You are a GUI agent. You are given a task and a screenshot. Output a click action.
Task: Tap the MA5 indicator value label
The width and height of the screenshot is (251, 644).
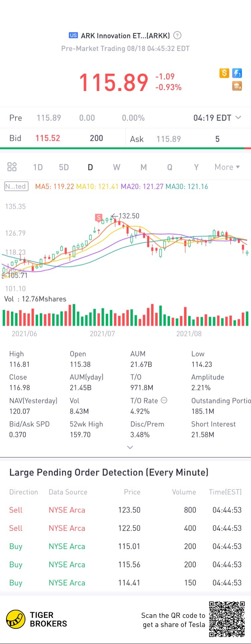pos(55,186)
